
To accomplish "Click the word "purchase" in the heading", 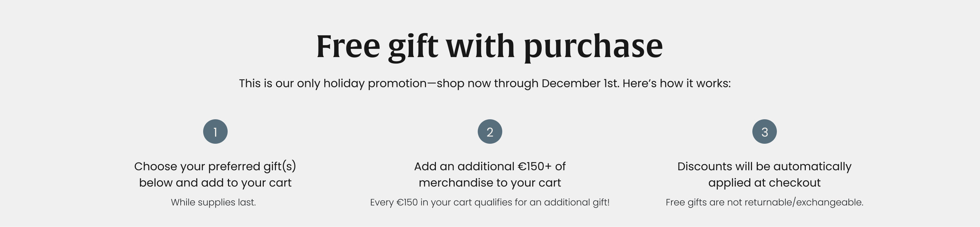I will (593, 47).
